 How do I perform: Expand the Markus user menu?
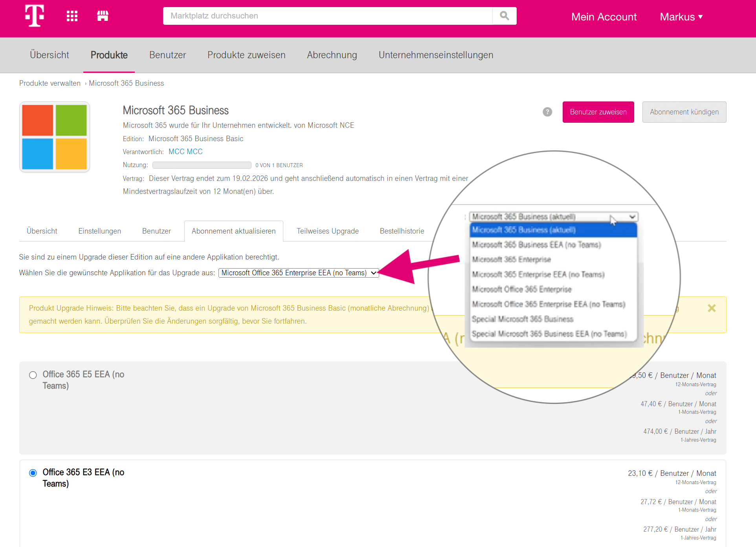681,17
